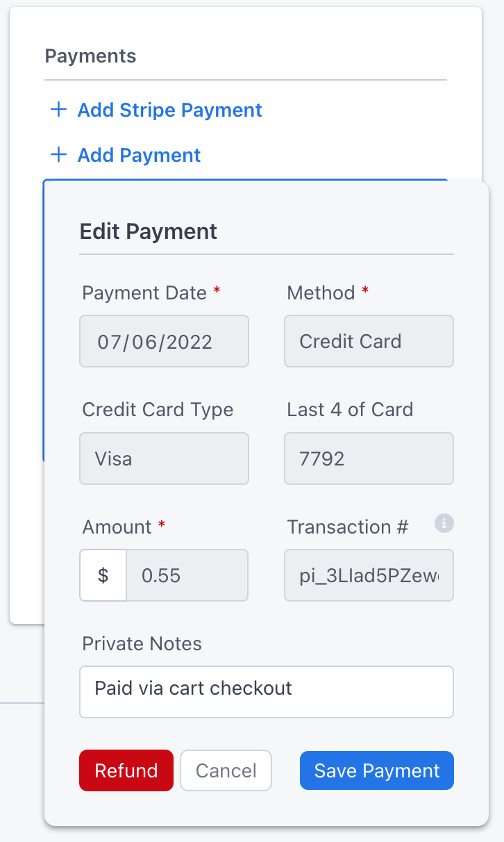Click the Transaction # field

pyautogui.click(x=369, y=575)
